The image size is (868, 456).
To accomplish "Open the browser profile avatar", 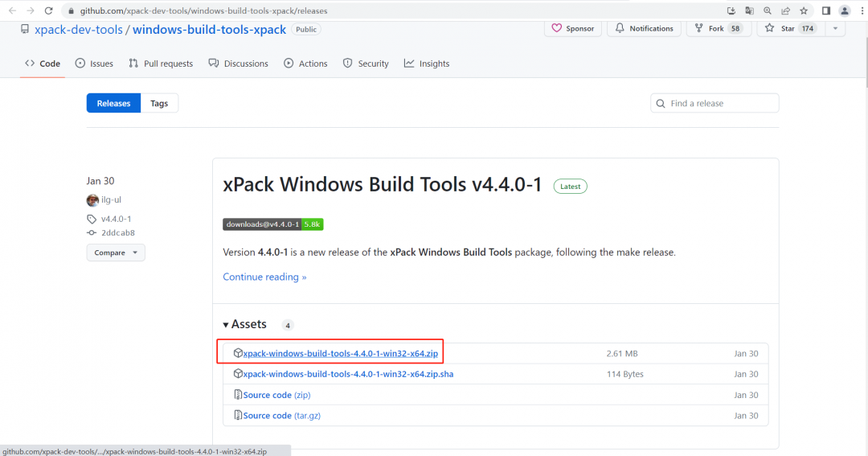I will pos(845,10).
